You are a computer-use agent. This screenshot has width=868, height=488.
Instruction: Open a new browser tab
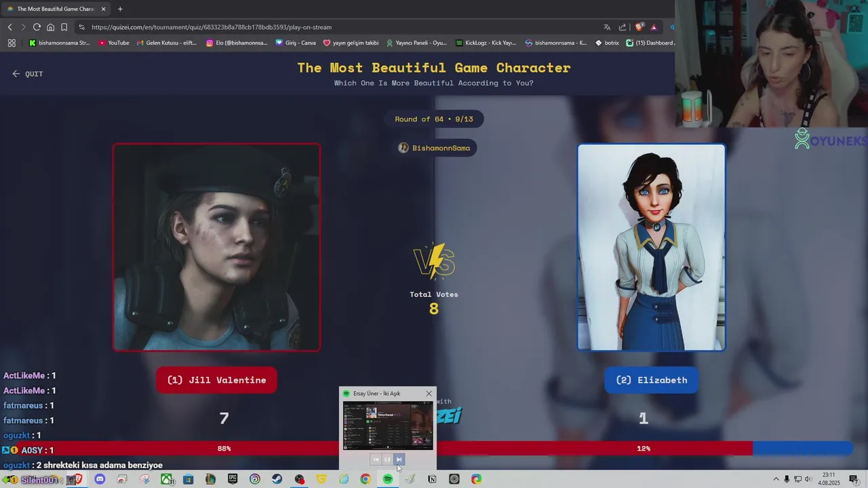(120, 9)
